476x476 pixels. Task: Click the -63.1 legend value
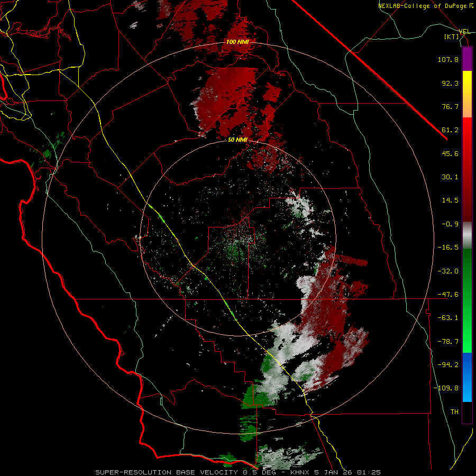448,318
